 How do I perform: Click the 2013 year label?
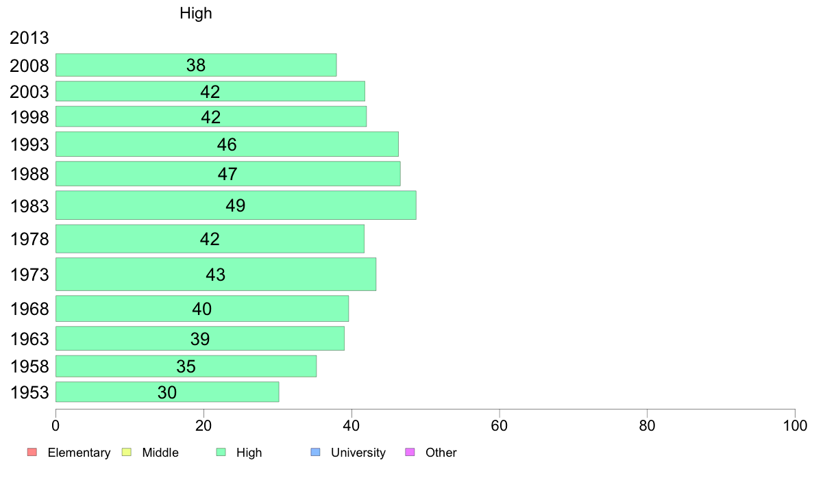(x=29, y=38)
